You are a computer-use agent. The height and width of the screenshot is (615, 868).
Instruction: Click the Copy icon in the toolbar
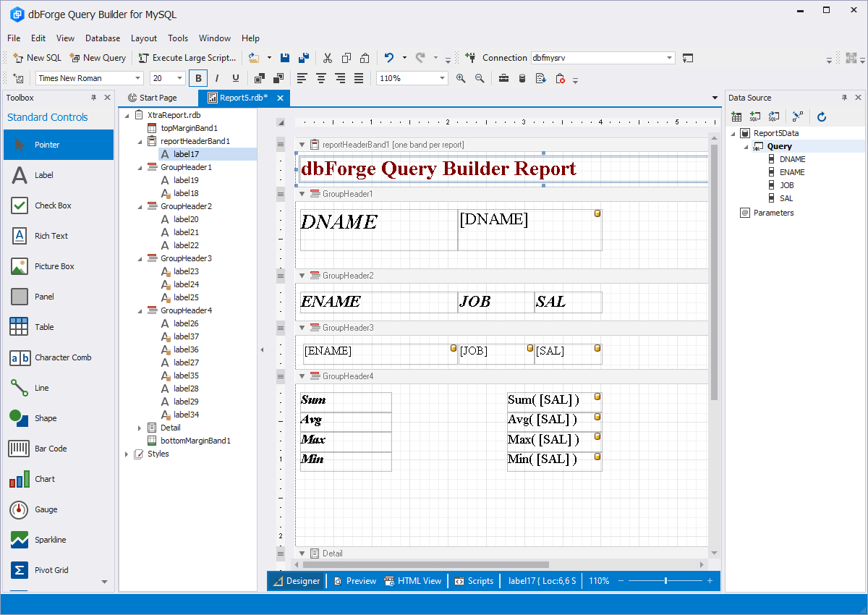tap(346, 58)
